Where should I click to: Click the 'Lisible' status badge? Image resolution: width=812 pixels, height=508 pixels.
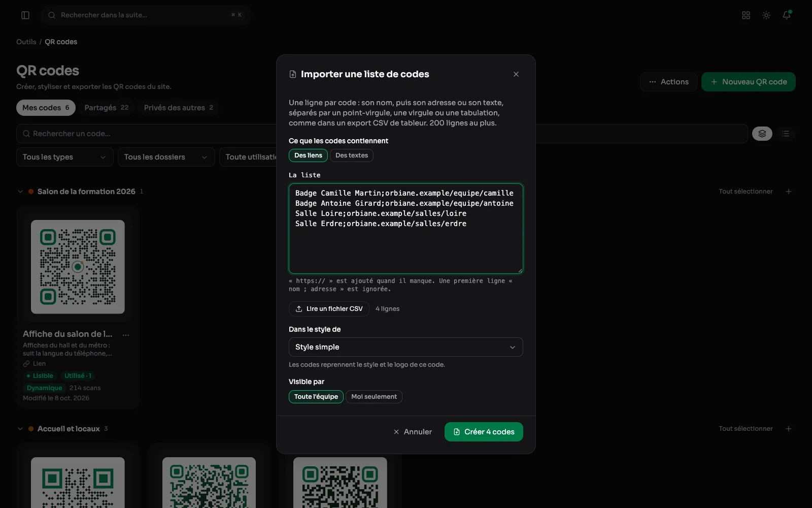pyautogui.click(x=40, y=376)
